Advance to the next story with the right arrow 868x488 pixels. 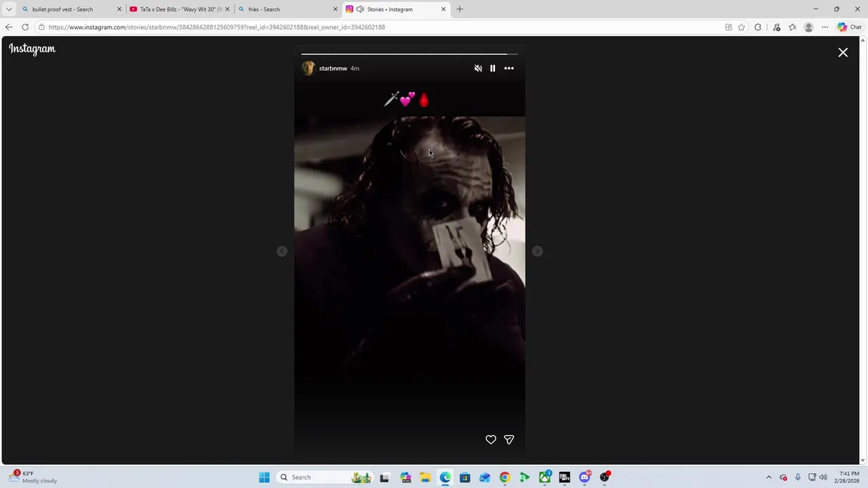pos(537,251)
